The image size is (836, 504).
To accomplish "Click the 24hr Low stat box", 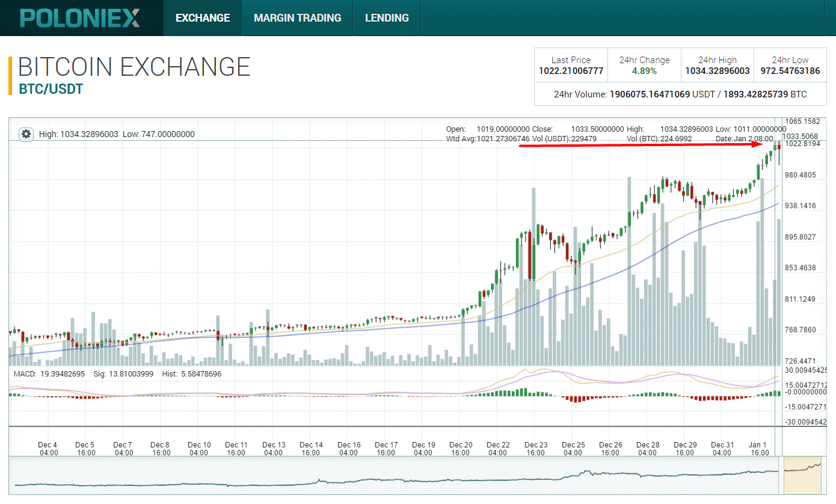I will 790,66.
